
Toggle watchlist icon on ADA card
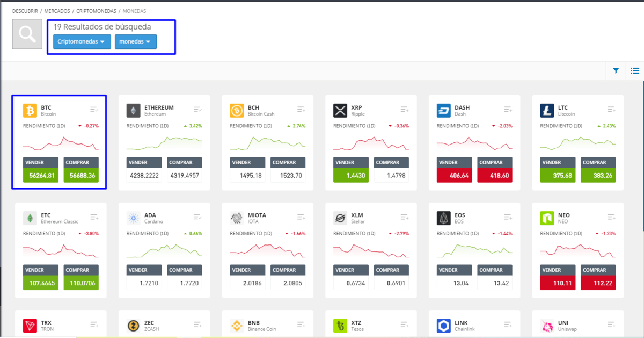click(x=198, y=217)
